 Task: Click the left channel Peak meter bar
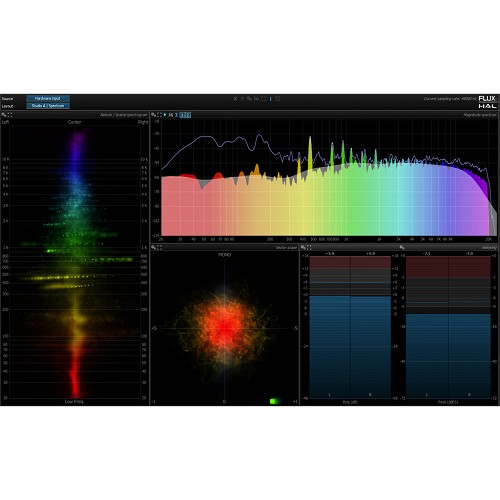click(427, 327)
